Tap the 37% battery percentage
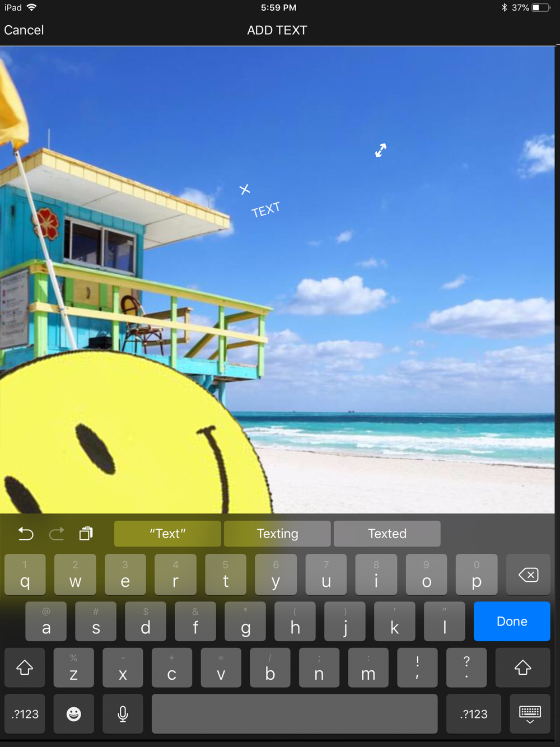Image resolution: width=560 pixels, height=747 pixels. (520, 7)
